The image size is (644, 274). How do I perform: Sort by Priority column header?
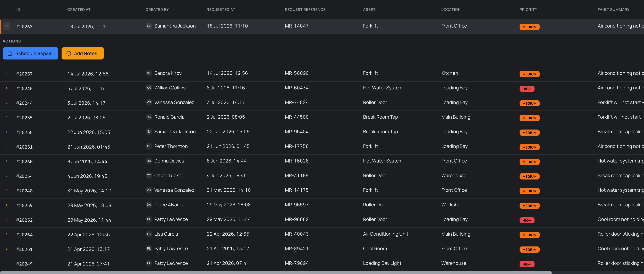(528, 10)
